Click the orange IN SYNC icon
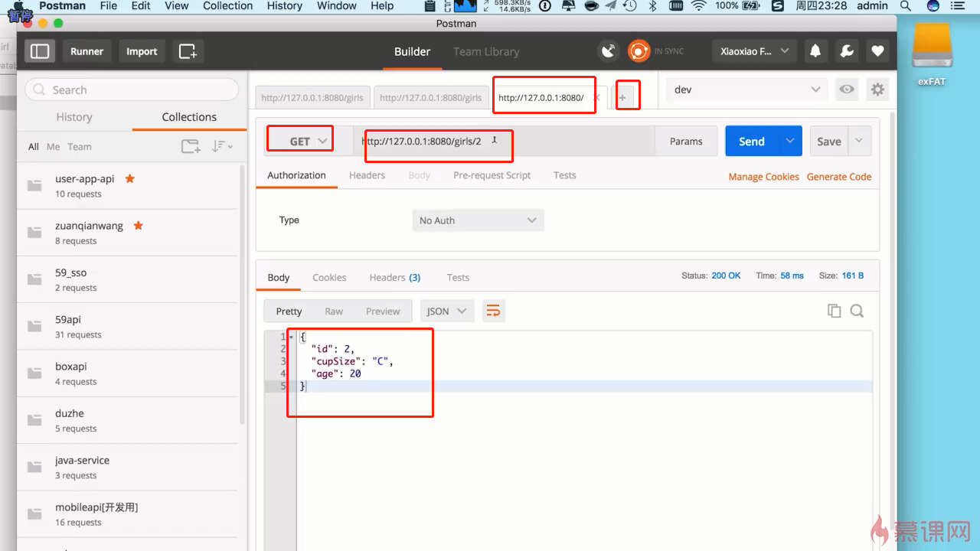Viewport: 980px width, 551px height. click(x=639, y=51)
